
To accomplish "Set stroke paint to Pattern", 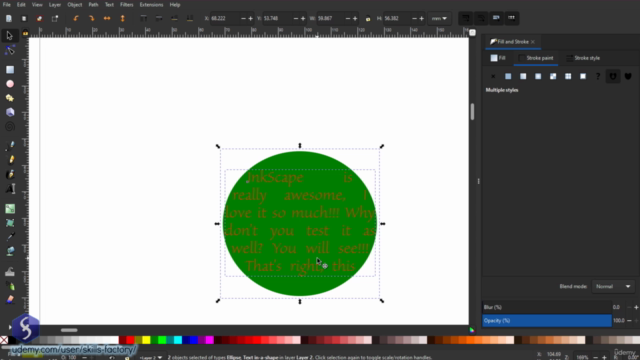I will [568, 76].
